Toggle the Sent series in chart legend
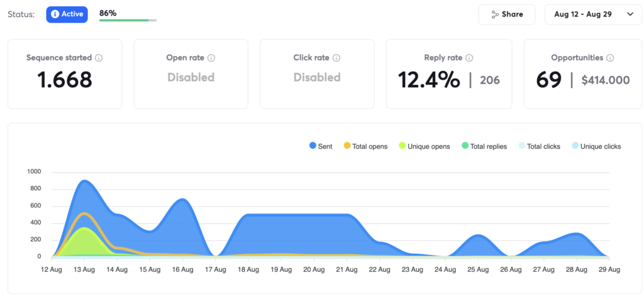 (321, 146)
